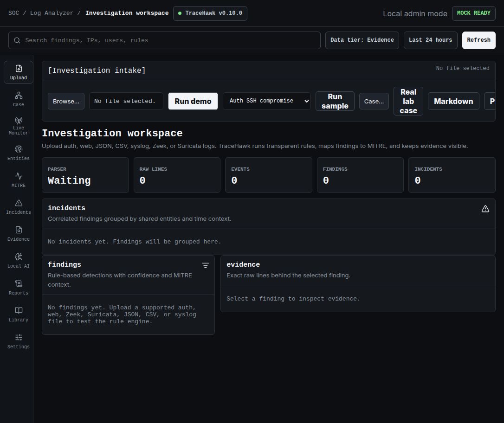Click the search magnifier icon
Image resolution: width=504 pixels, height=423 pixels.
click(17, 40)
